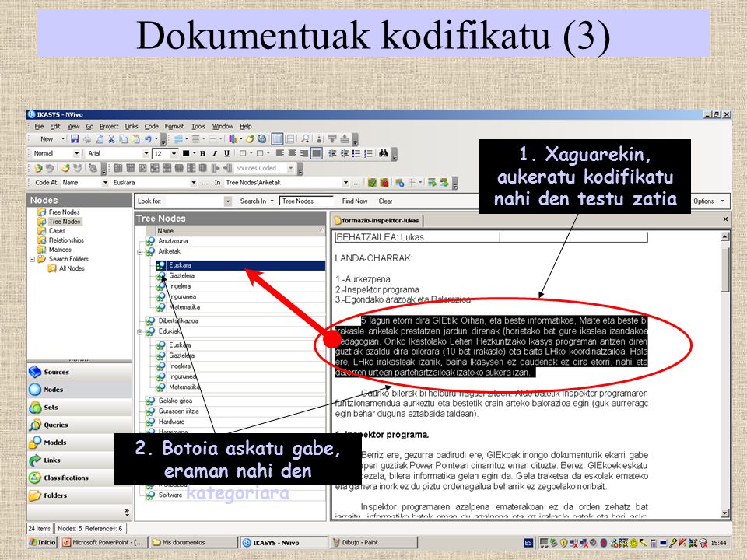Open the Tree Nodes\Ariketak location dropdown
This screenshot has width=747, height=560.
pyautogui.click(x=345, y=182)
